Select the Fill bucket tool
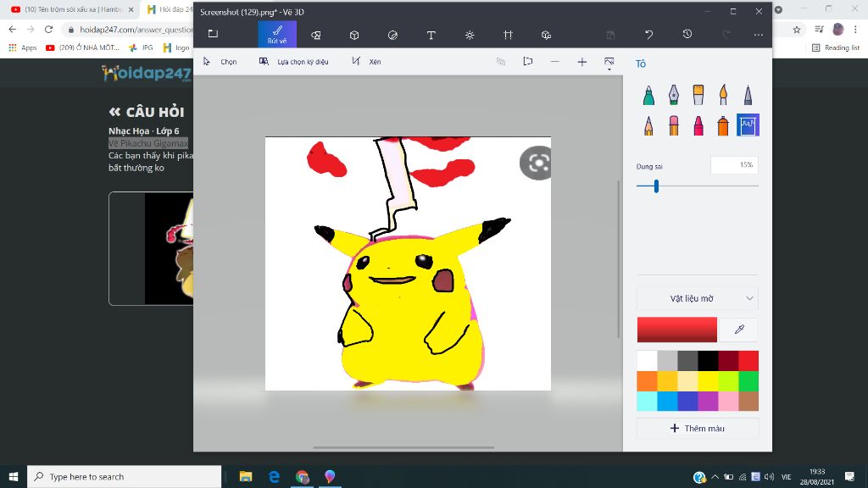Image resolution: width=868 pixels, height=488 pixels. (x=748, y=125)
